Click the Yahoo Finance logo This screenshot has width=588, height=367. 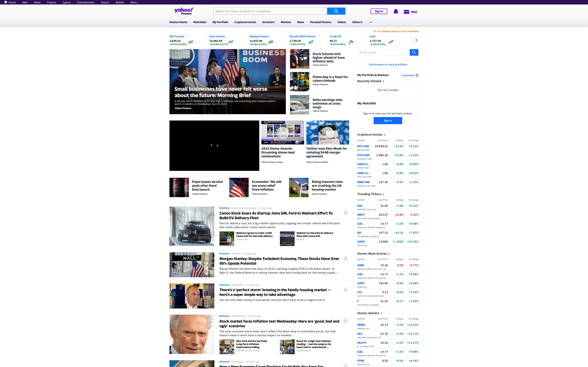(x=183, y=11)
